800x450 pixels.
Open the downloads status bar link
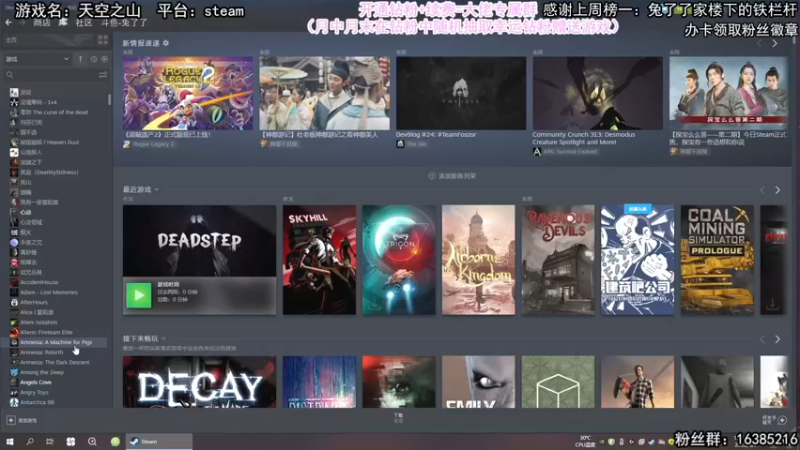[398, 418]
